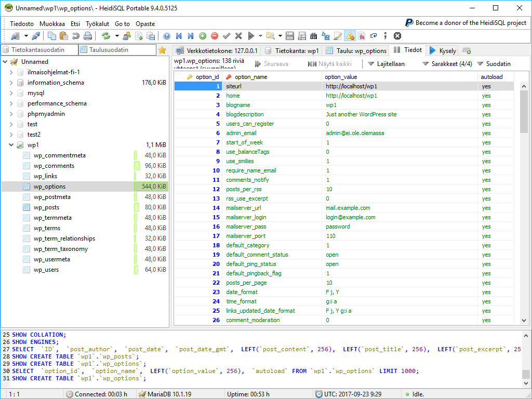Jump to last row icon
This screenshot has width=532, height=399.
(191, 36)
